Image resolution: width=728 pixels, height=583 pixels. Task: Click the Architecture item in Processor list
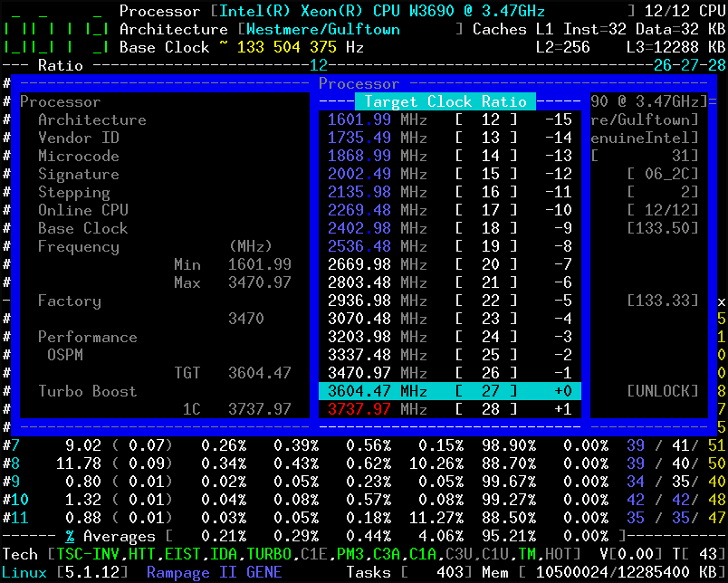pos(92,120)
